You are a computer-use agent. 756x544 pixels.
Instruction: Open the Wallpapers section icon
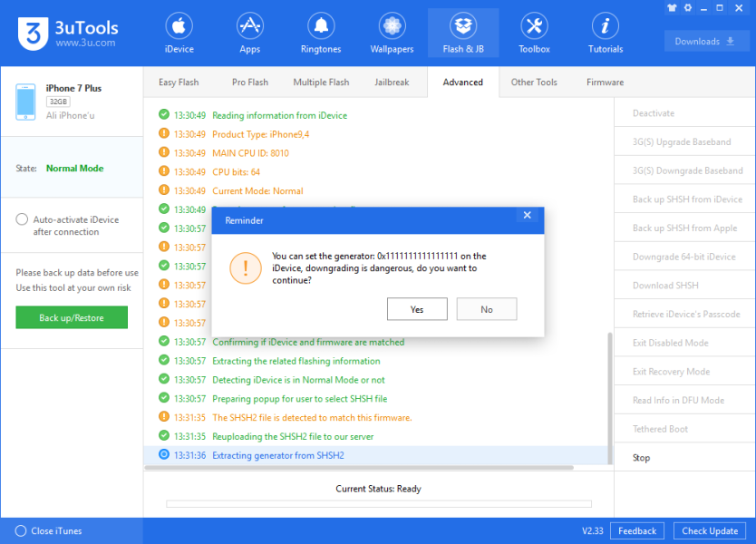[392, 25]
